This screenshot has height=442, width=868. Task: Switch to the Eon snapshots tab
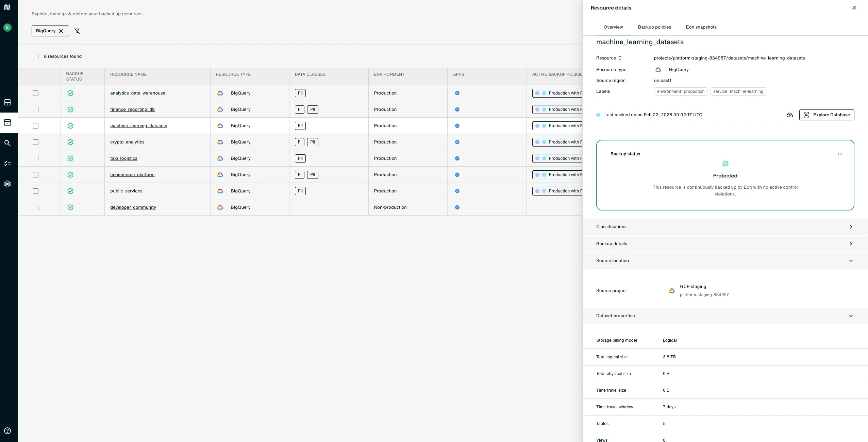(701, 27)
